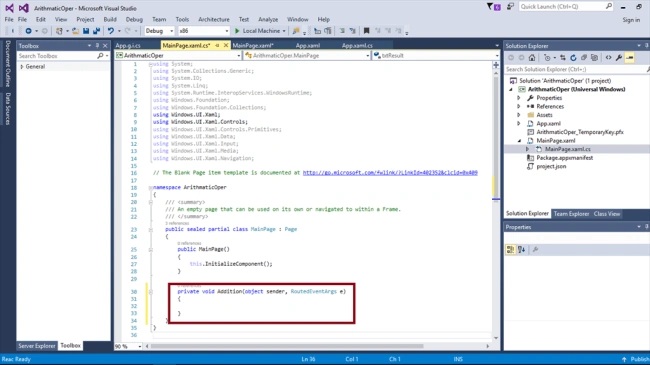Toggle bookmark icon in text toolbar
The height and width of the screenshot is (365, 650).
(x=366, y=31)
